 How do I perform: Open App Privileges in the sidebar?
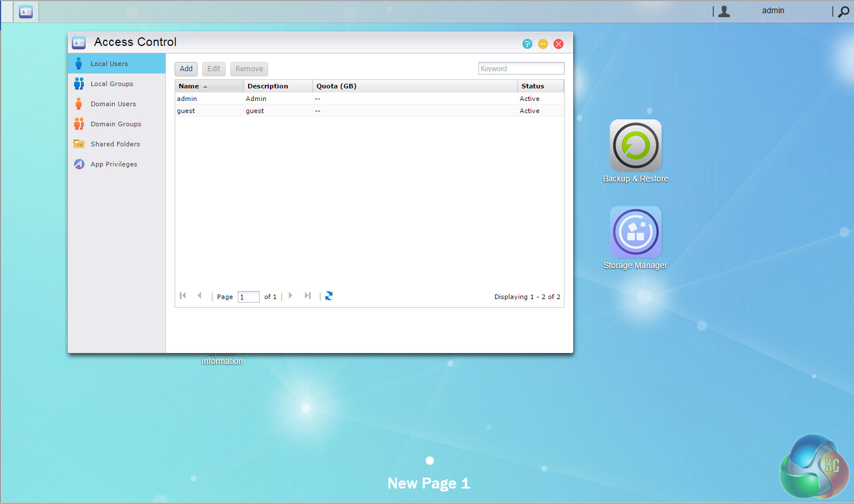click(114, 164)
